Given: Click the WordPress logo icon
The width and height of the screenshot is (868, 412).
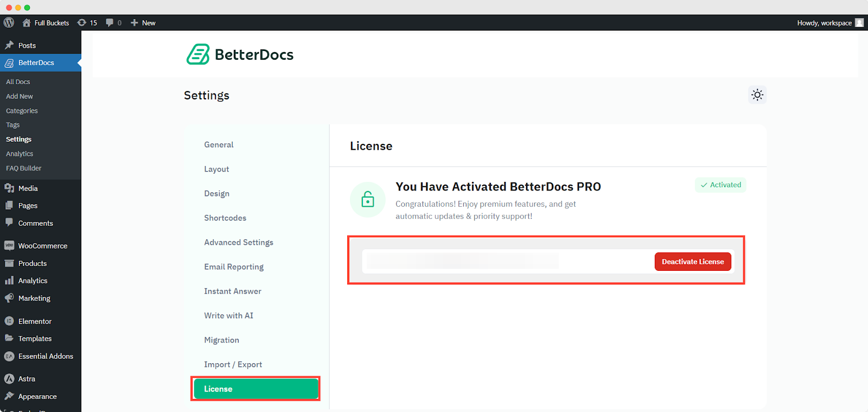Looking at the screenshot, I should tap(9, 23).
